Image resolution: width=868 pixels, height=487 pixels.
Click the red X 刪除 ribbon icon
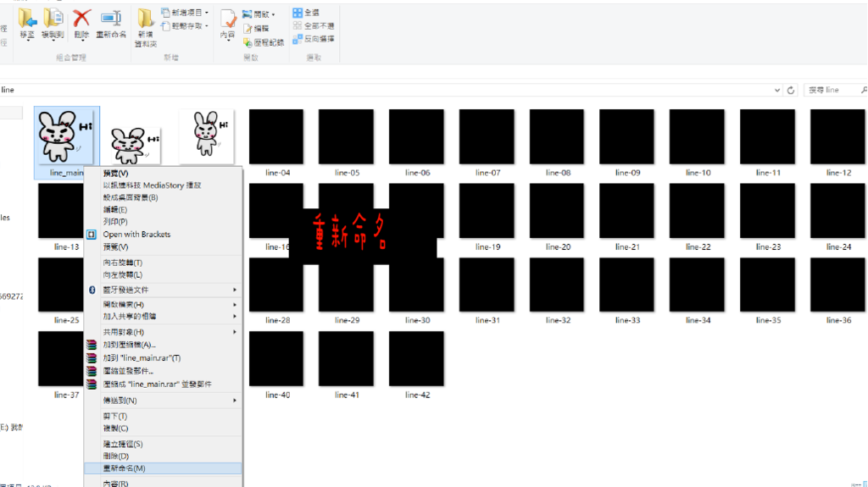pyautogui.click(x=81, y=19)
